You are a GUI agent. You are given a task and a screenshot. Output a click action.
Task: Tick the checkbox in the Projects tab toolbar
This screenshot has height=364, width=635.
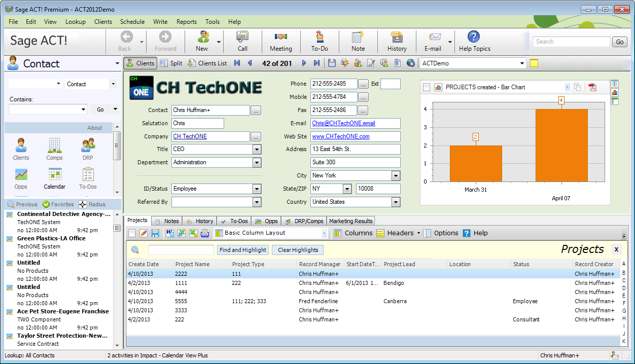point(132,233)
